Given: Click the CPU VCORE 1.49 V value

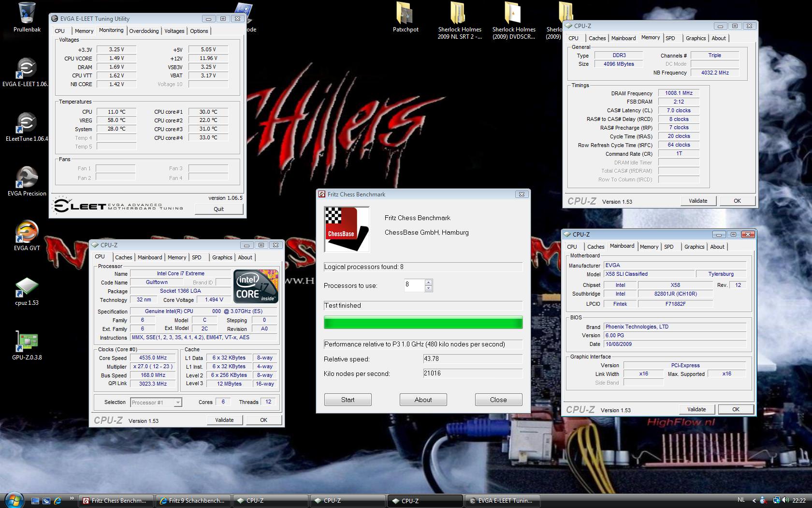Looking at the screenshot, I should click(116, 58).
